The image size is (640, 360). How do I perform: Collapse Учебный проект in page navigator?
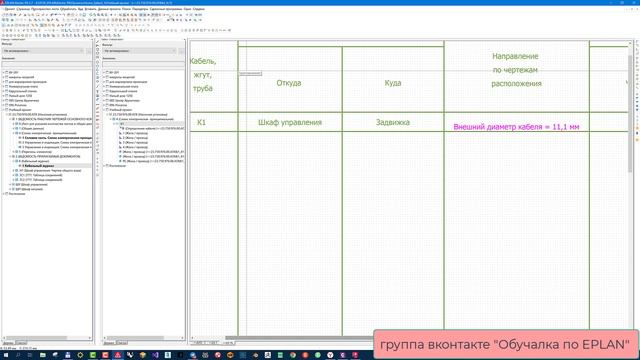[x=3, y=110]
